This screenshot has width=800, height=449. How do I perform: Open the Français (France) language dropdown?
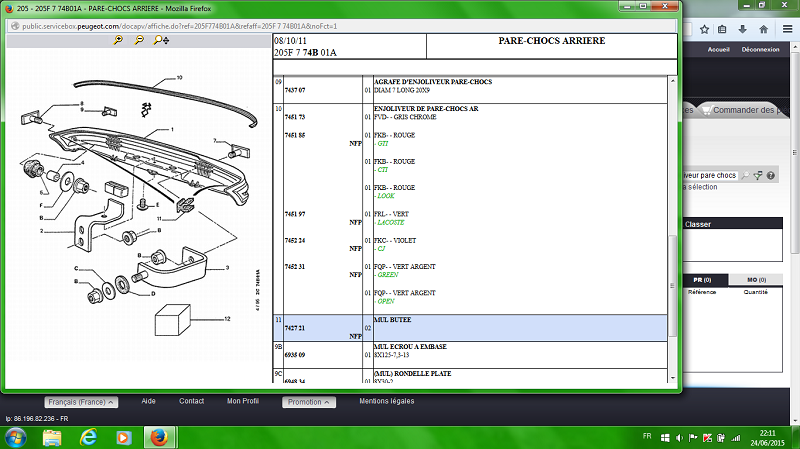coord(81,402)
